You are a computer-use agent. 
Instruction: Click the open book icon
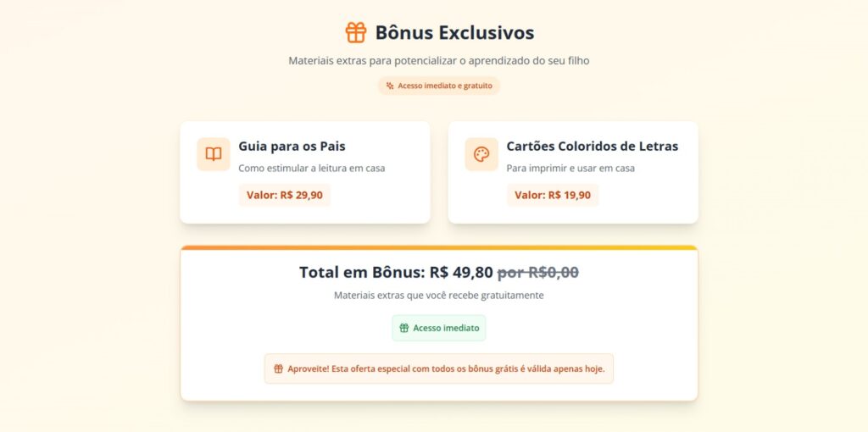click(x=214, y=154)
